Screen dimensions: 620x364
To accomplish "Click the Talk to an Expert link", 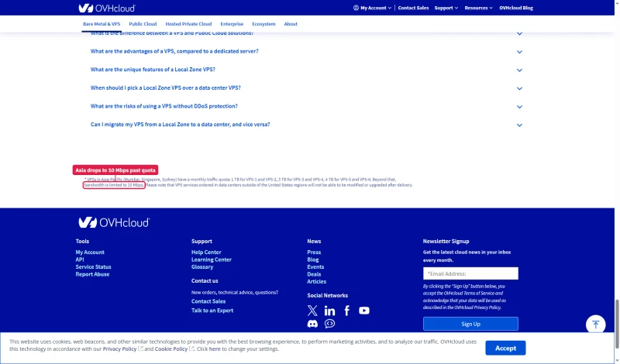I will tap(212, 311).
